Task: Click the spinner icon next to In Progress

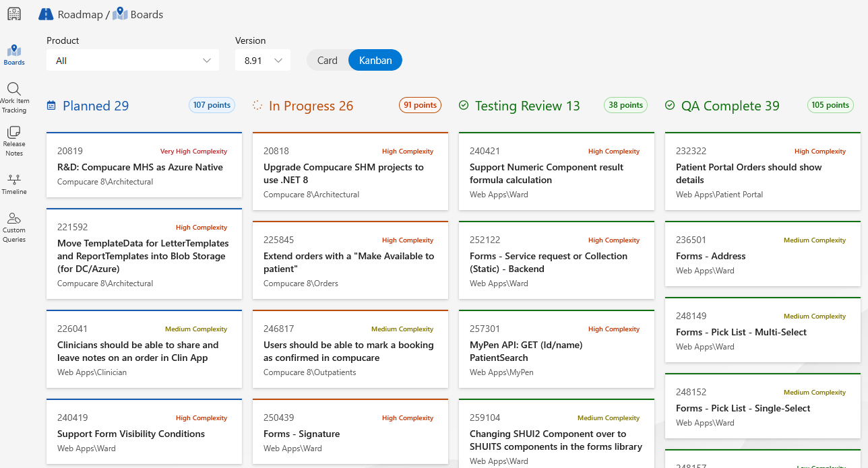Action: click(256, 105)
